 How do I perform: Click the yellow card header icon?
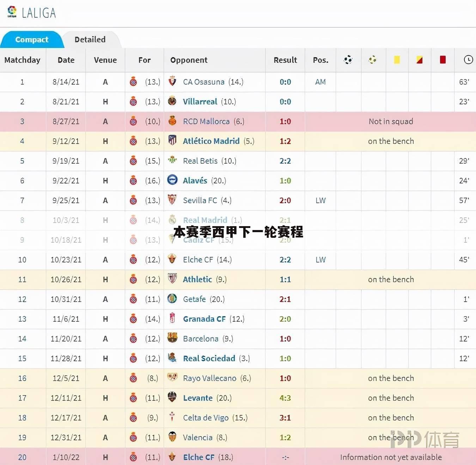[x=397, y=60]
